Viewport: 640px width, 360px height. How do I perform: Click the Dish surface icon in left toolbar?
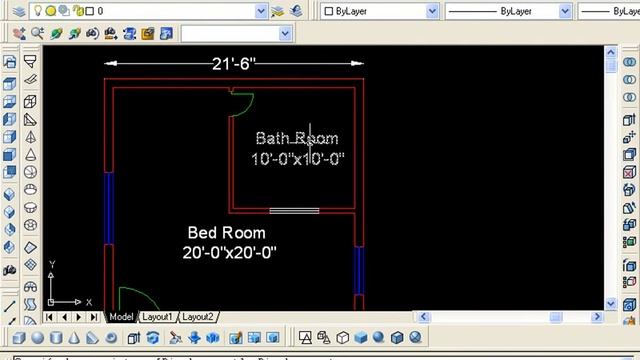click(30, 207)
